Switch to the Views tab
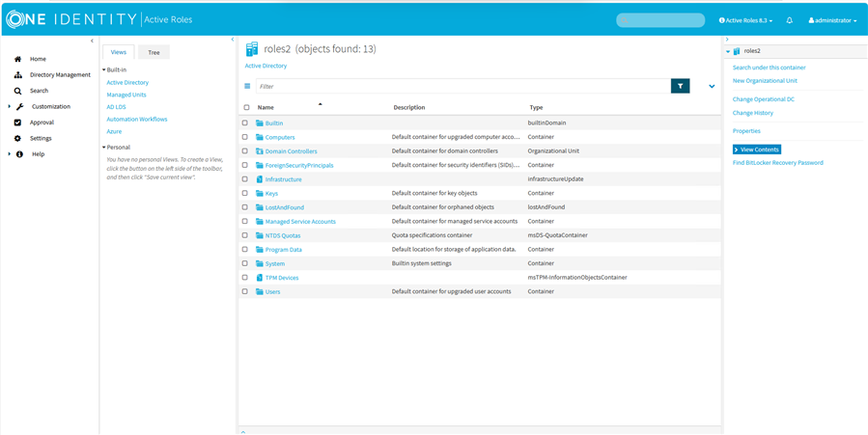The height and width of the screenshot is (435, 868). pyautogui.click(x=119, y=52)
